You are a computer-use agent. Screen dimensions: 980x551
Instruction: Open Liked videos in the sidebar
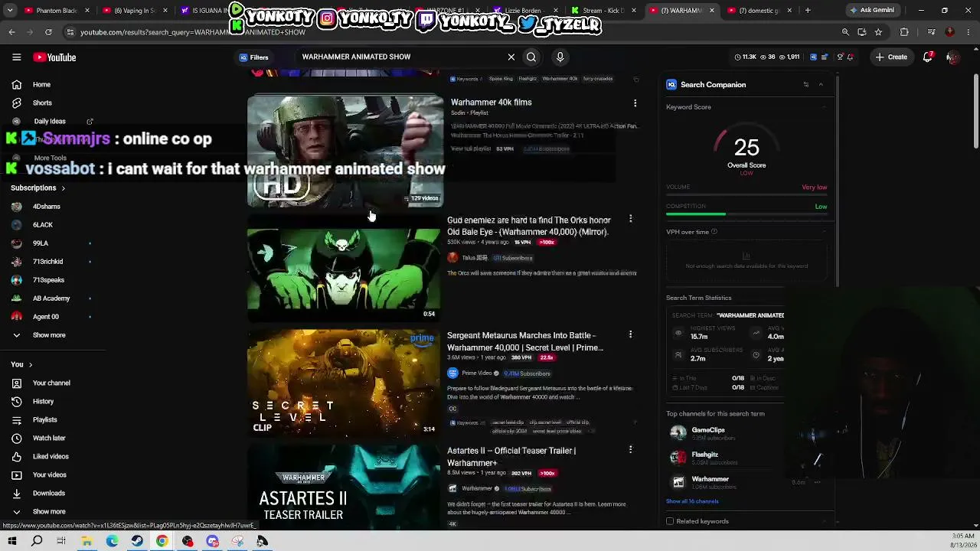click(51, 457)
